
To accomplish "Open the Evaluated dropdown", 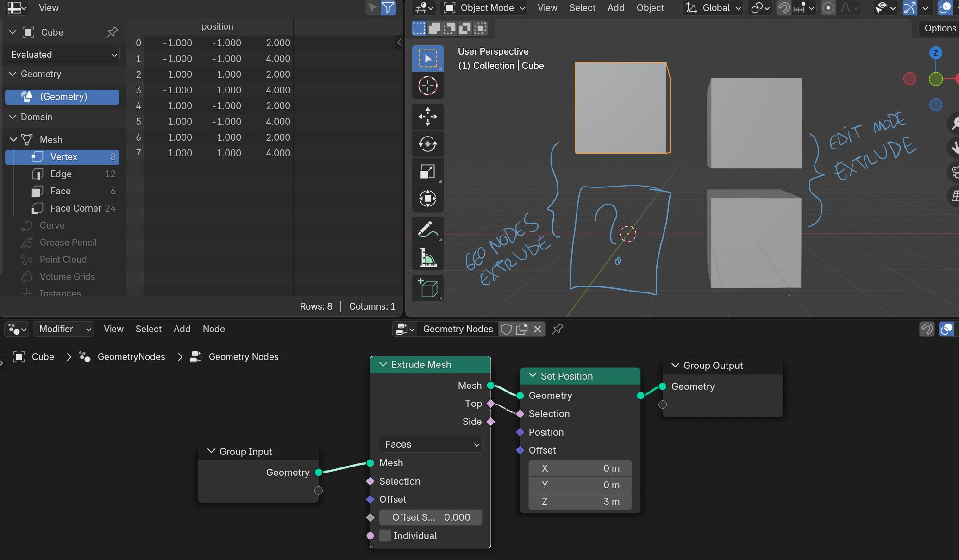I will tap(63, 55).
